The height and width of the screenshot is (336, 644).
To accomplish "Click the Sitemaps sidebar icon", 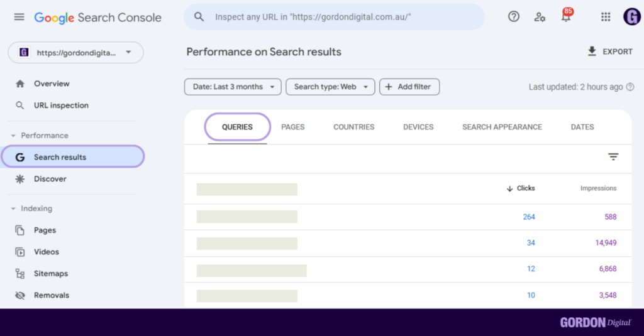I will (19, 274).
